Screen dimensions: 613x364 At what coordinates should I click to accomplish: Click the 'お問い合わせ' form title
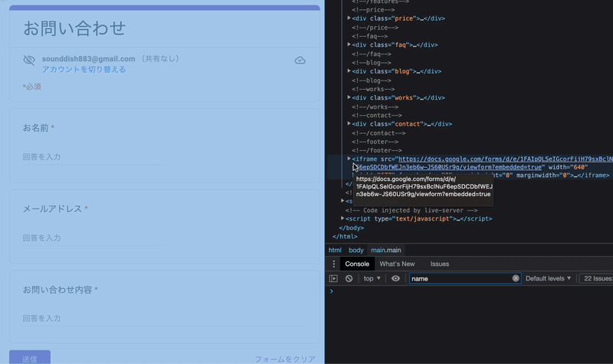click(74, 28)
